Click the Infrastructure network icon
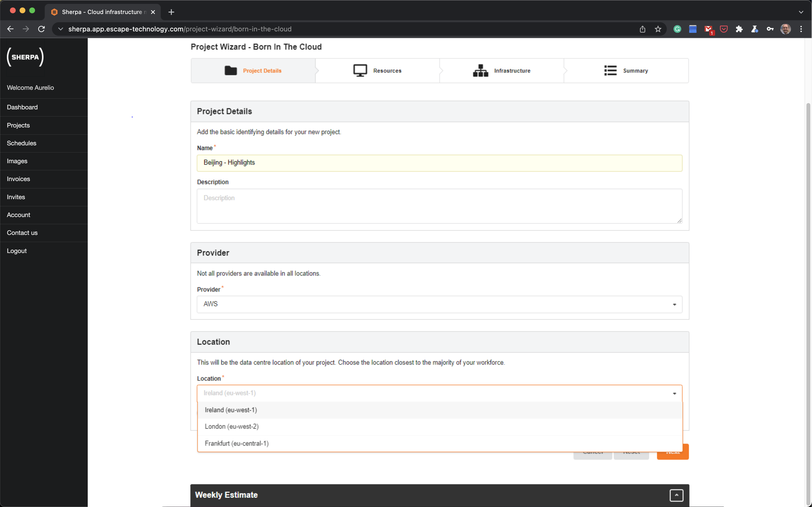Viewport: 812px width, 507px height. [480, 70]
